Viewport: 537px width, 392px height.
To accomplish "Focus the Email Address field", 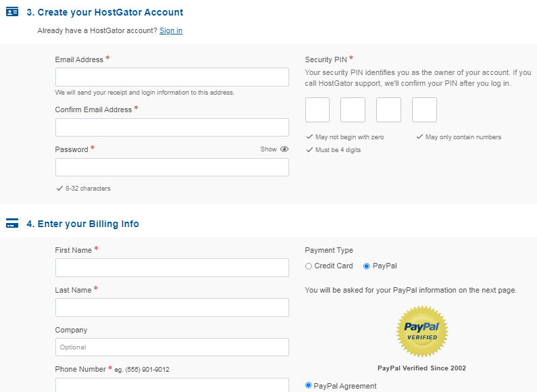I will (172, 77).
